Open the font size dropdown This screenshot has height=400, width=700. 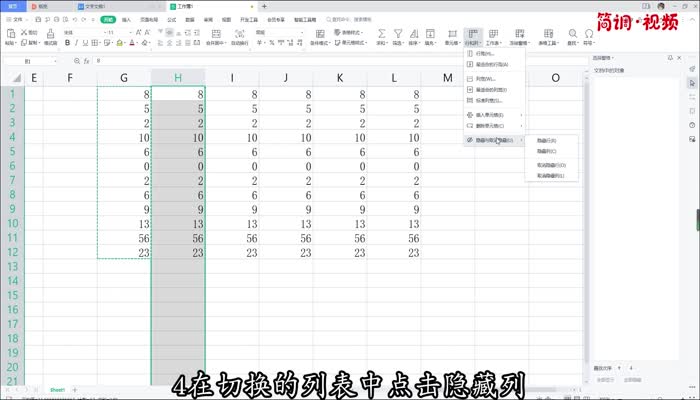pyautogui.click(x=123, y=32)
